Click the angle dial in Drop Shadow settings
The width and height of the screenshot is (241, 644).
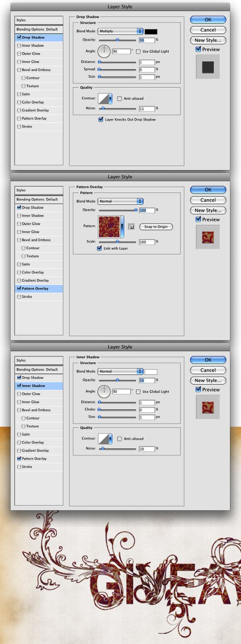coord(104,52)
